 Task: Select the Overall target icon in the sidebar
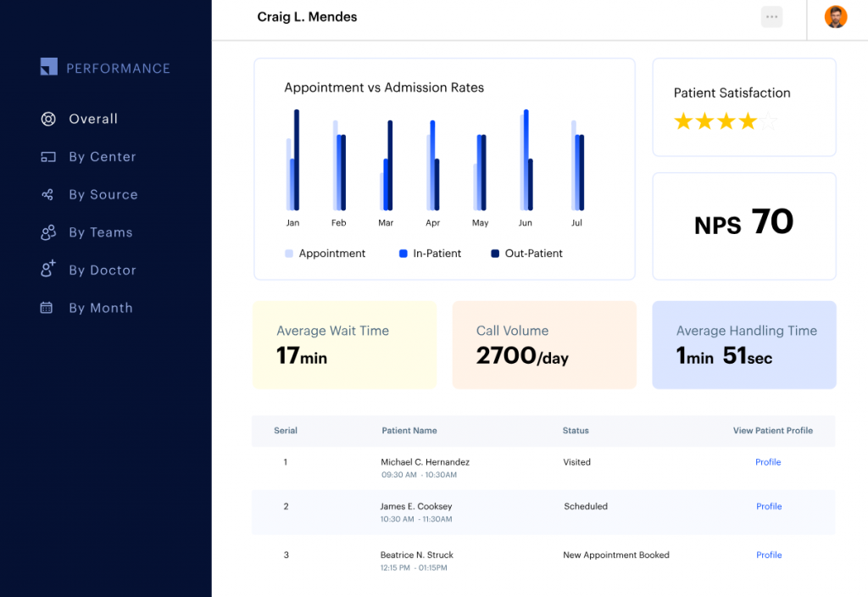[x=48, y=119]
